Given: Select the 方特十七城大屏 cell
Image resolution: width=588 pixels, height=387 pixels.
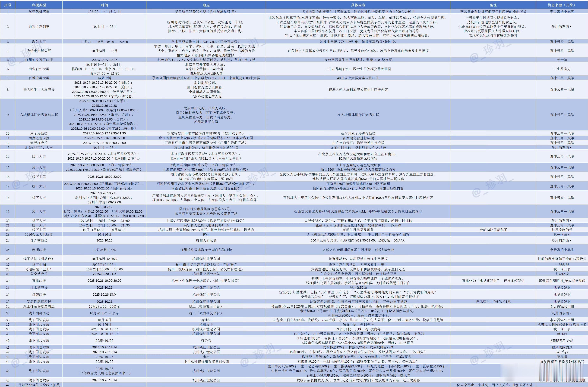Looking at the screenshot, I should click(x=39, y=51).
